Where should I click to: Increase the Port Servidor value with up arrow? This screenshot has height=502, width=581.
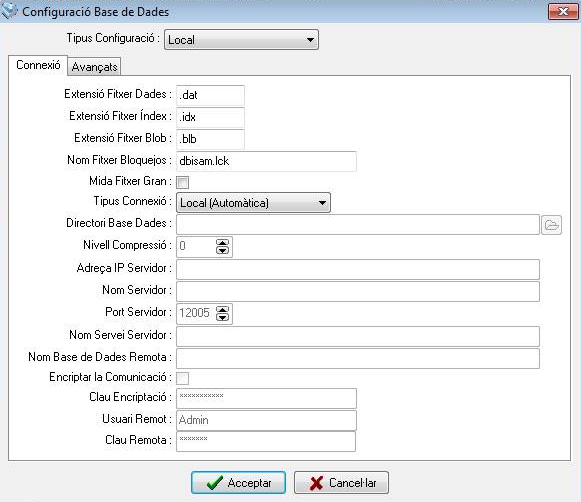[x=222, y=310]
